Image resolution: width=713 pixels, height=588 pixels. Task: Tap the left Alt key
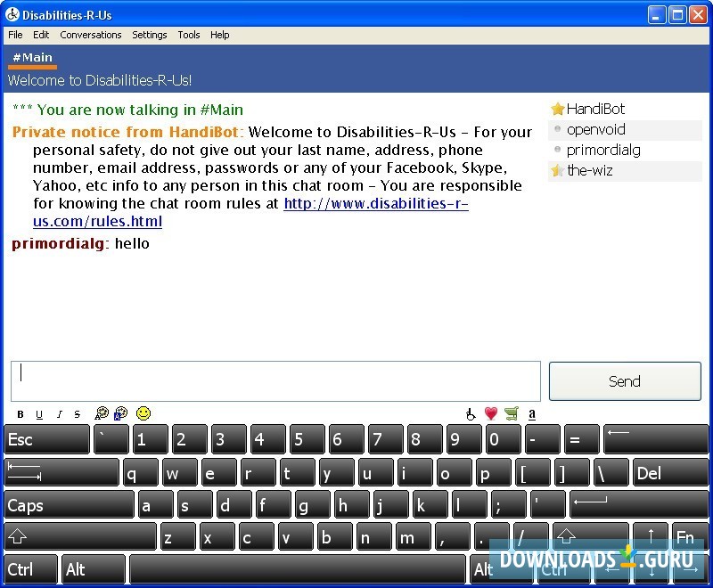coord(94,569)
